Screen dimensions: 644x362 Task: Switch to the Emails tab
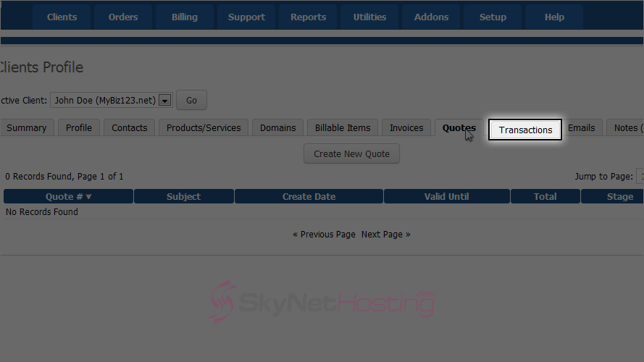point(582,127)
